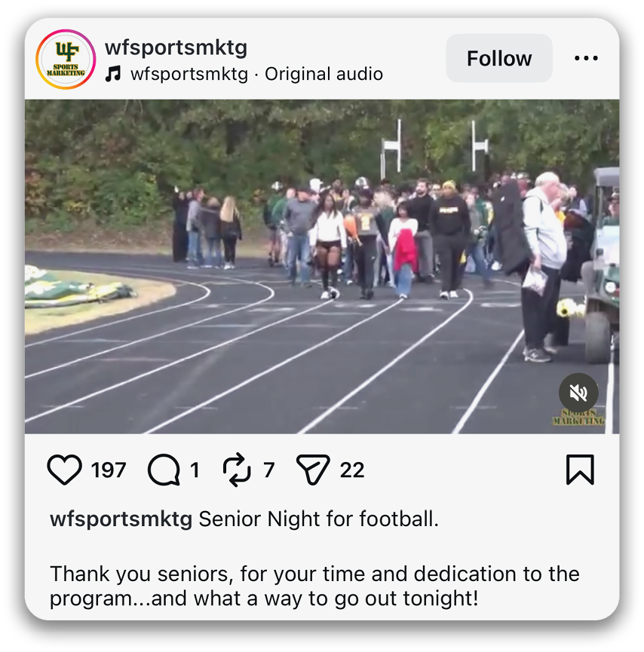Save the post with the bookmark icon
Viewport: 644px width, 652px height.
pyautogui.click(x=580, y=470)
